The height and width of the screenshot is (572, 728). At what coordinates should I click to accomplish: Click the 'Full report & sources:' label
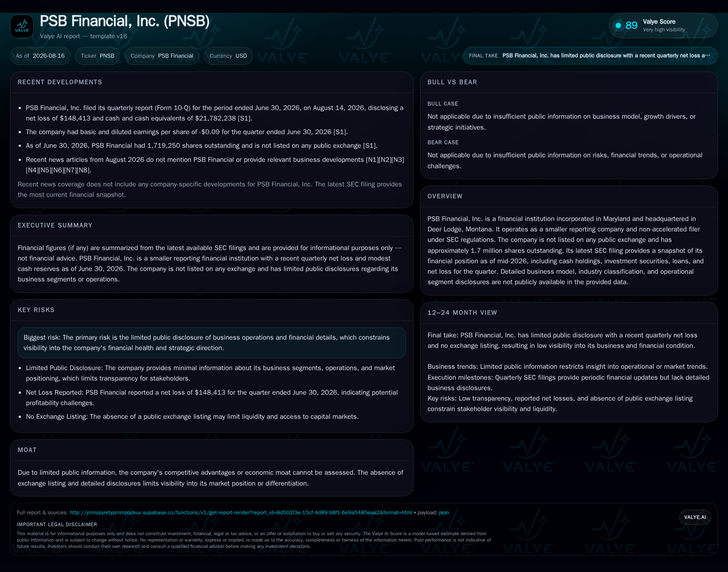(42, 512)
